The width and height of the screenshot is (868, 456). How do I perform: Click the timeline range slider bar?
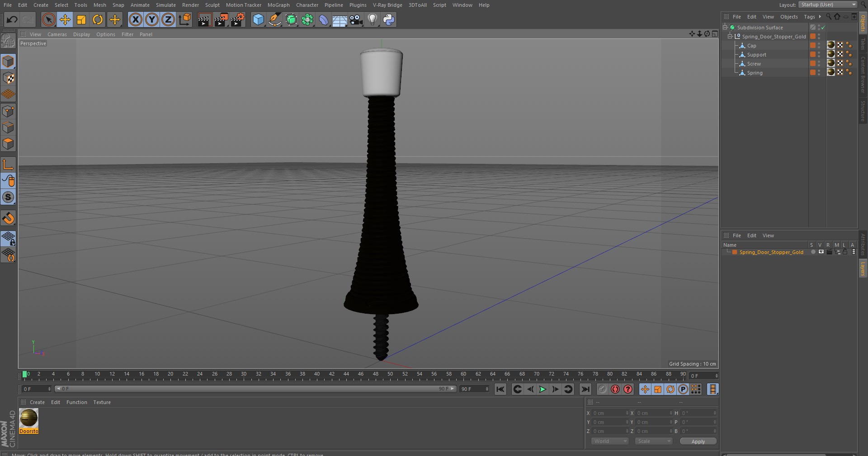(255, 389)
